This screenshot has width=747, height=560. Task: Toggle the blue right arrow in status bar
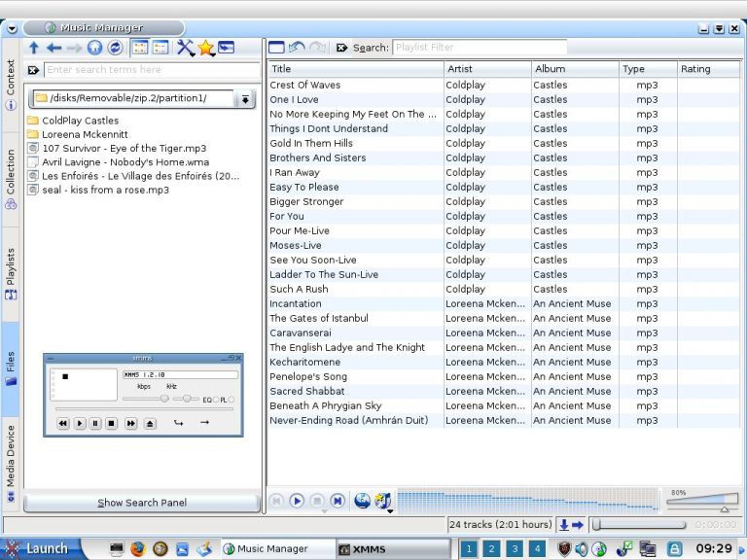point(578,525)
